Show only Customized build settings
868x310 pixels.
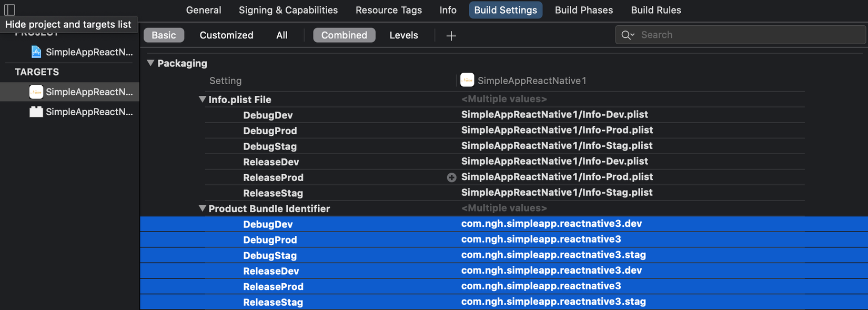[x=226, y=35]
